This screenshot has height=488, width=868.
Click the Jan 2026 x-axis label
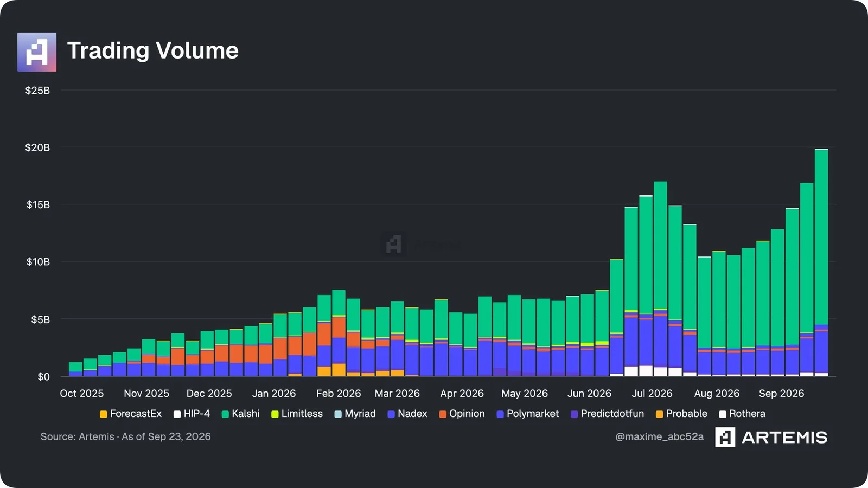pos(274,394)
